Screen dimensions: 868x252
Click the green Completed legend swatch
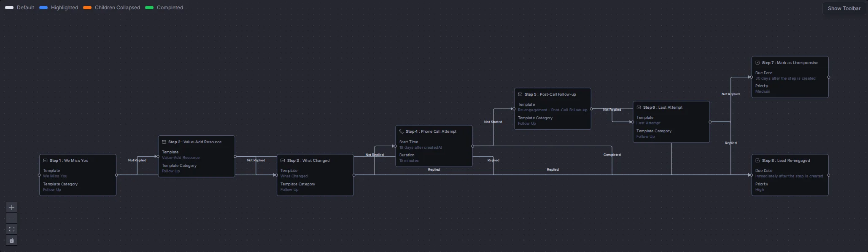pos(149,8)
